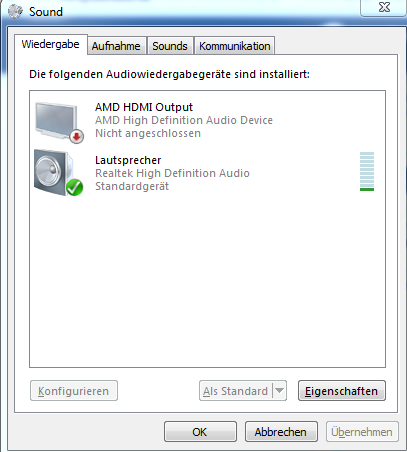Screen dimensions: 407x452
Task: Open the Sounds tab
Action: click(170, 46)
